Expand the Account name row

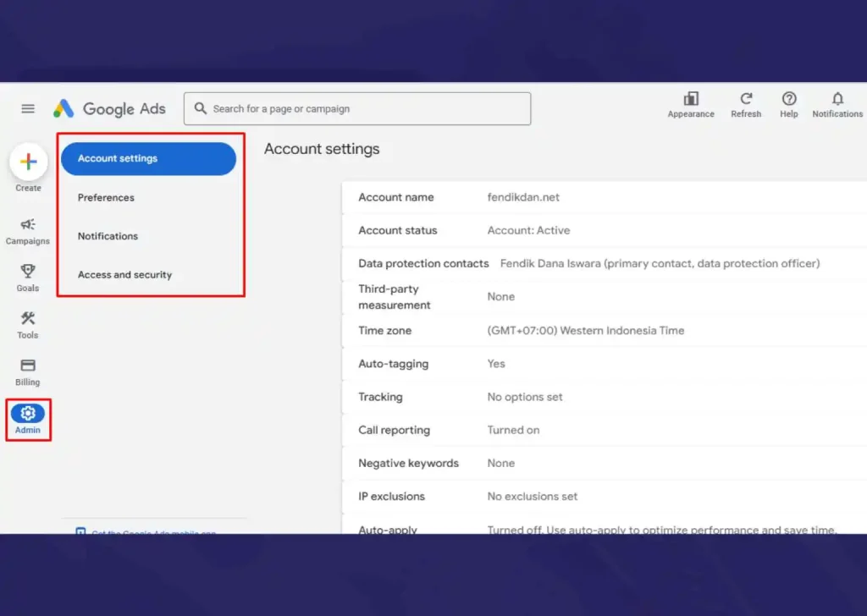[x=605, y=197]
